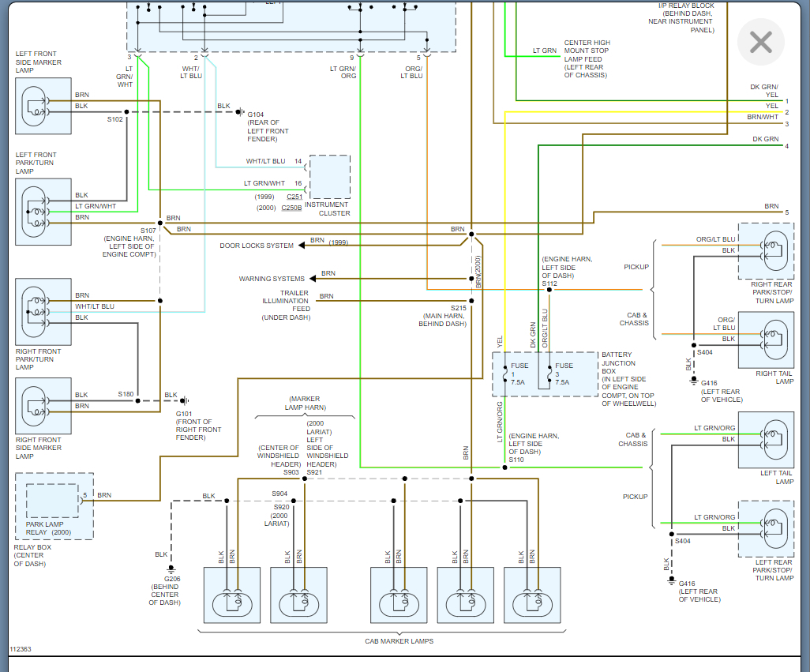Click the 'DOOR LOCKS SYSTEM' text
The width and height of the screenshot is (810, 672).
[257, 246]
